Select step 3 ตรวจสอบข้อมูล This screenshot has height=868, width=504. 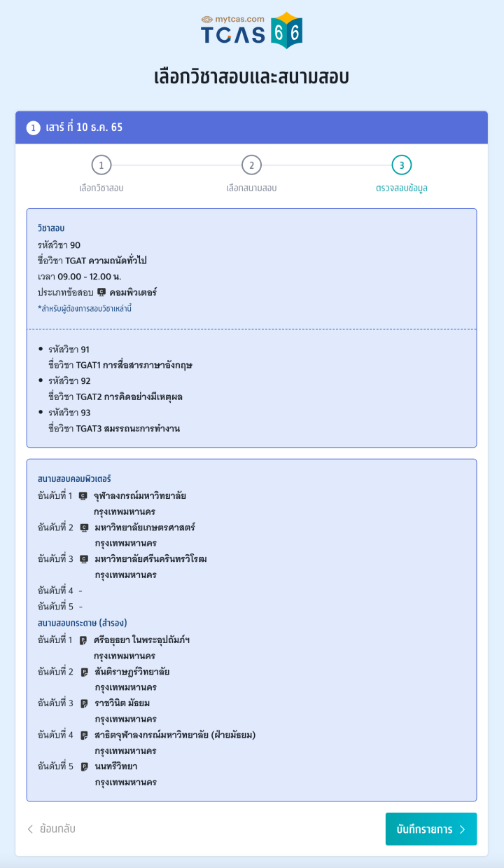pyautogui.click(x=402, y=165)
